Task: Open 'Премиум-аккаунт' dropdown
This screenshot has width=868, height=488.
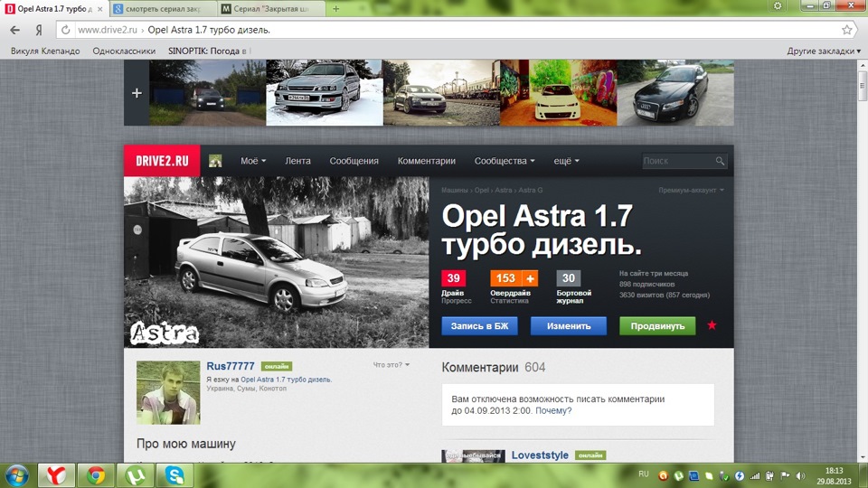Action: [x=691, y=190]
